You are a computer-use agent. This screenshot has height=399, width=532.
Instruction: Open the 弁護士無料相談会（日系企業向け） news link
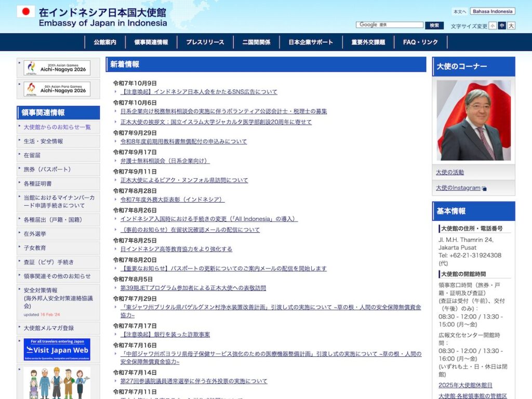pos(165,161)
